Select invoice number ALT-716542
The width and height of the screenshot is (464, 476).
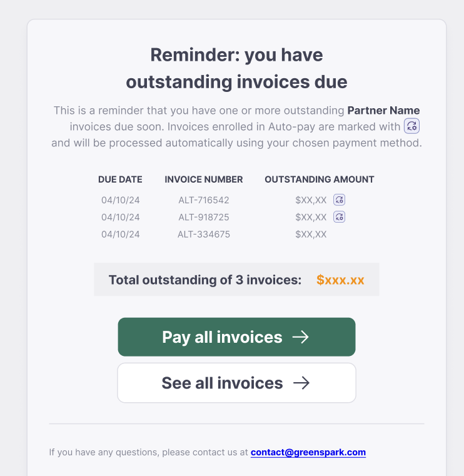pyautogui.click(x=204, y=200)
